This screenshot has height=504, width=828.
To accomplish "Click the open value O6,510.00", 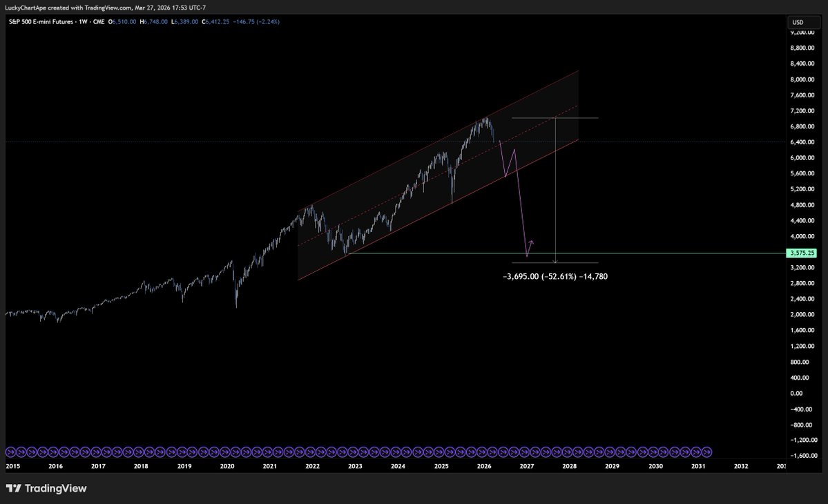I will point(122,21).
